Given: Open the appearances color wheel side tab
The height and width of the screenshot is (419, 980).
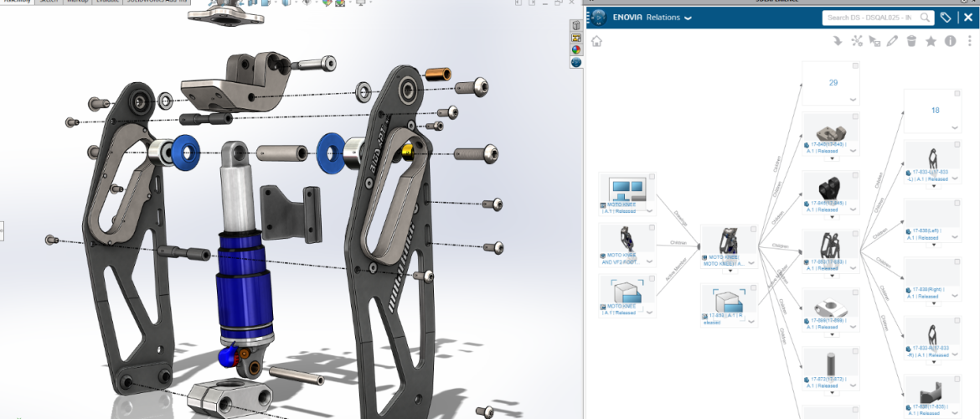Looking at the screenshot, I should click(x=576, y=49).
